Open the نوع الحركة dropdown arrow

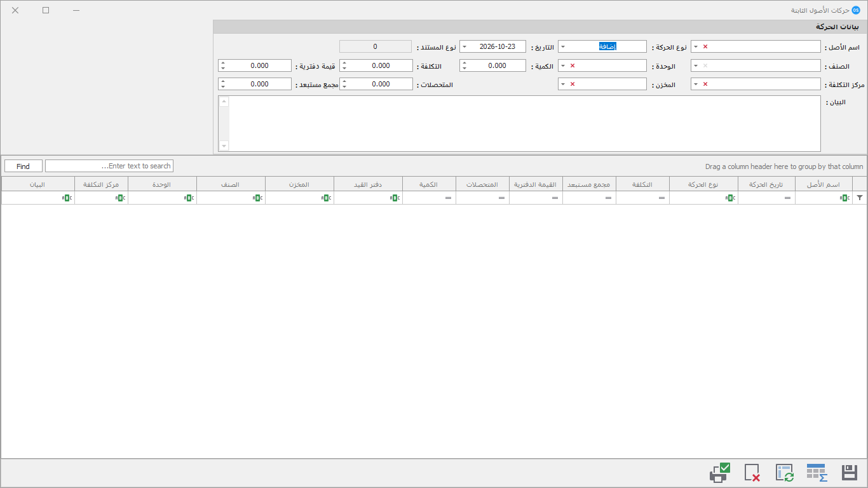[x=563, y=47]
